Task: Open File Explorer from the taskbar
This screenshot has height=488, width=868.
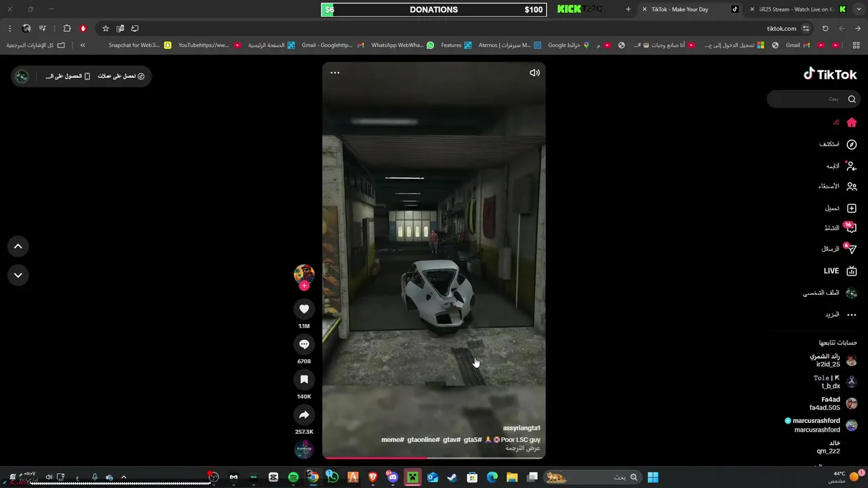Action: [x=512, y=477]
